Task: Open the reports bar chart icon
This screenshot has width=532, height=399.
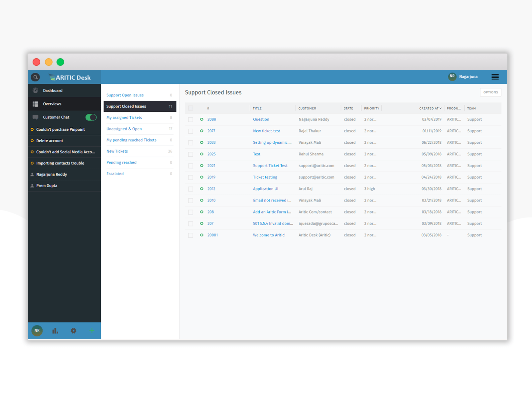Action: [x=55, y=331]
